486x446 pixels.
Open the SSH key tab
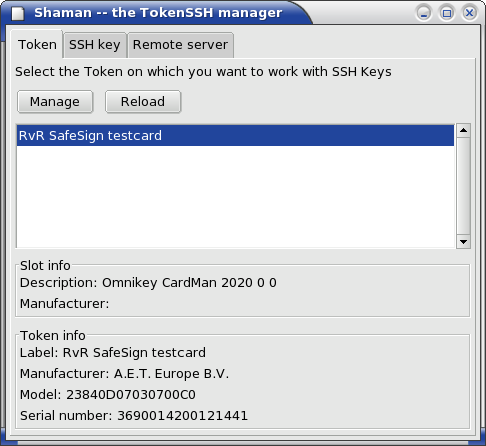(95, 45)
